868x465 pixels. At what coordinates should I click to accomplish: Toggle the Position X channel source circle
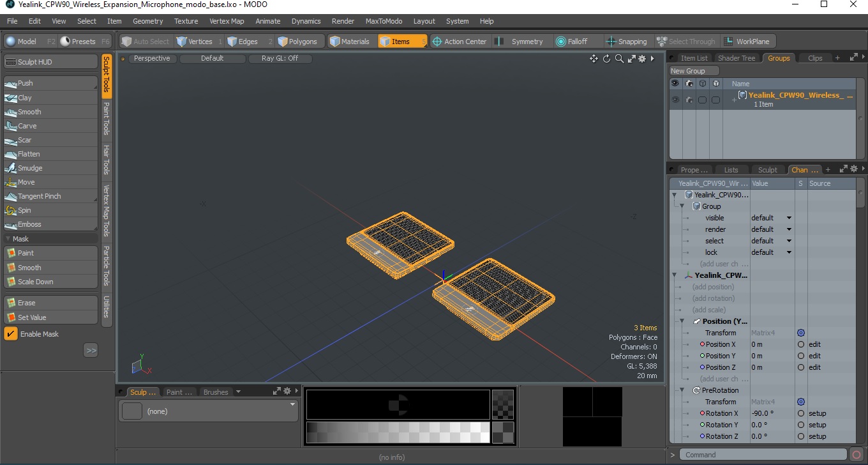[801, 344]
